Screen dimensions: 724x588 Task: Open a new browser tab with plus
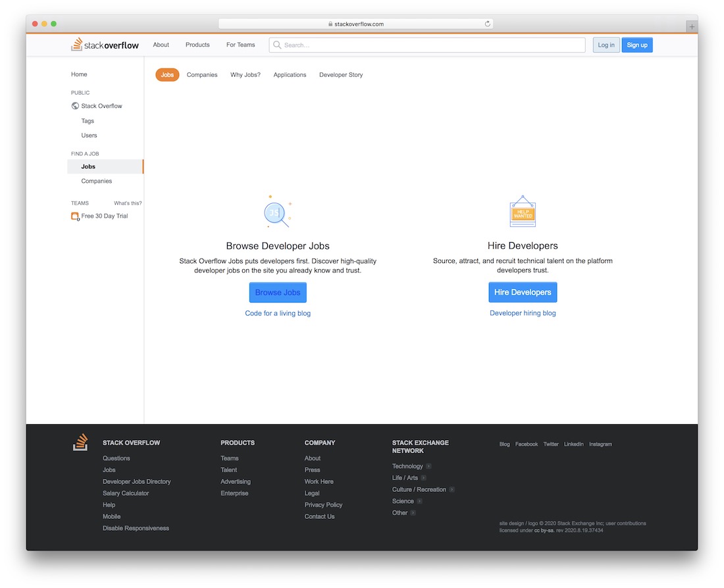pos(691,27)
